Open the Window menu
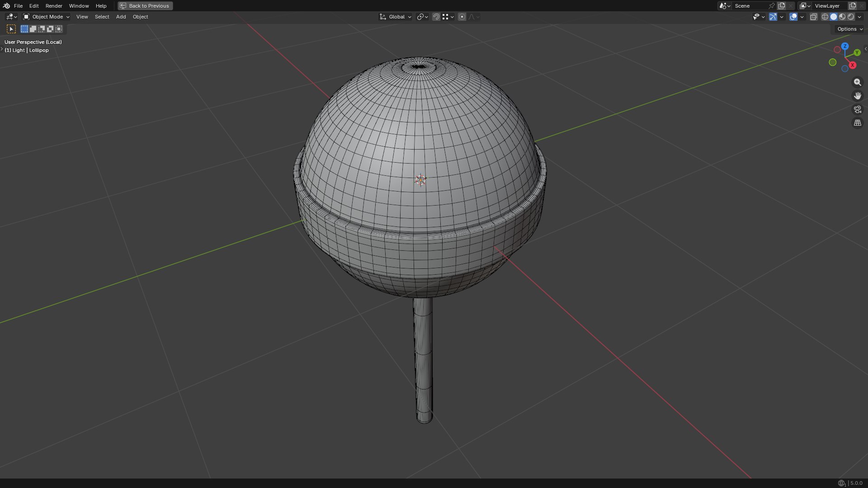This screenshot has height=488, width=868. coord(79,6)
